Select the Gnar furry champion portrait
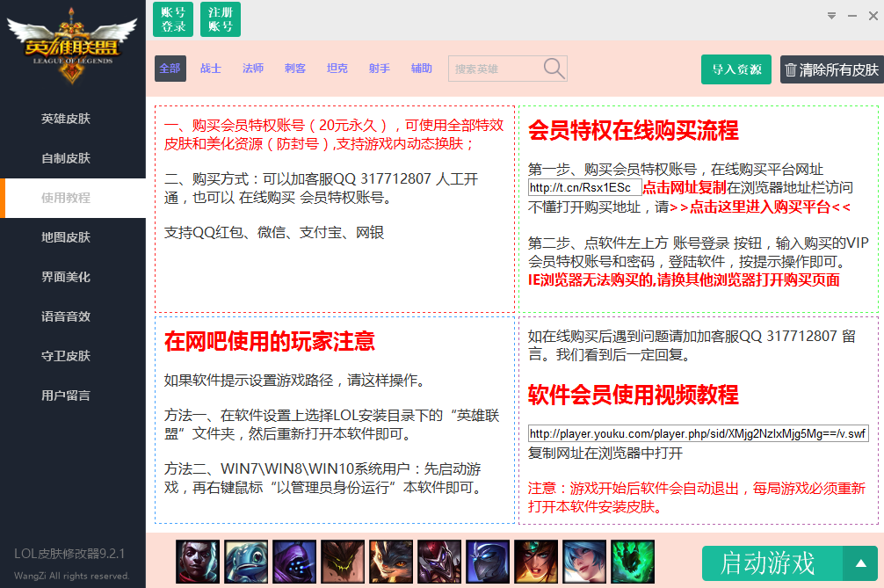Image resolution: width=884 pixels, height=588 pixels. point(391,562)
